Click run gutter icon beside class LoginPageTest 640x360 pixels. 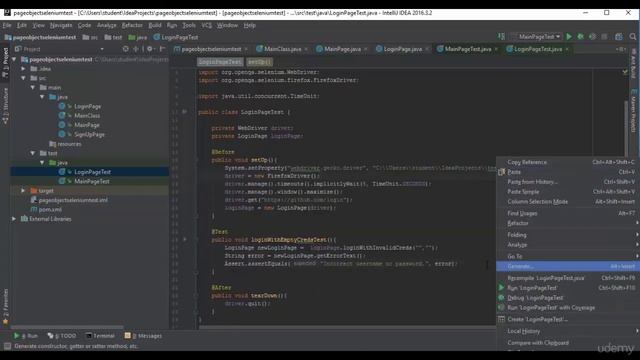pos(184,111)
